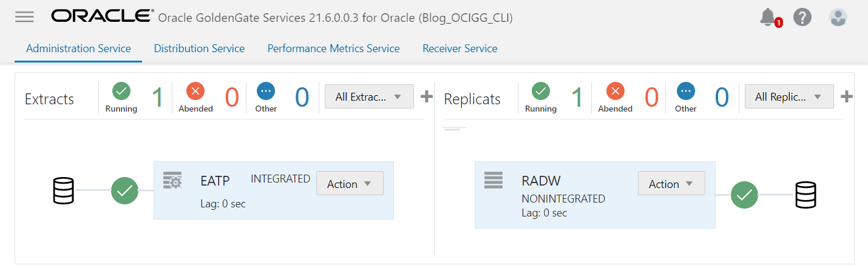The height and width of the screenshot is (268, 868).
Task: Click the green status check left of EATP
Action: [x=124, y=190]
